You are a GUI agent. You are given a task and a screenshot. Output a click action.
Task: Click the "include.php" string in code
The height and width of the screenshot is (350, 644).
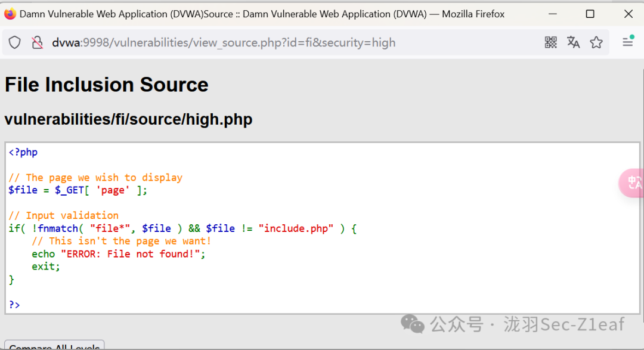296,228
